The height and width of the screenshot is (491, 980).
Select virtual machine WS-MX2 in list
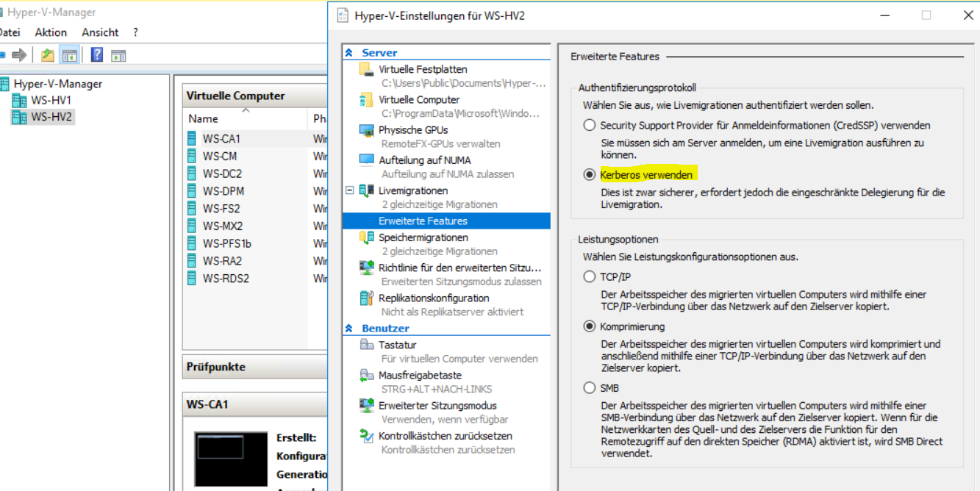tap(222, 226)
